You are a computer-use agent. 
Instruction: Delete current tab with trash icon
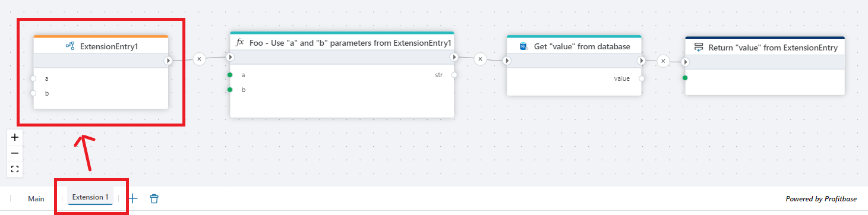tap(154, 198)
